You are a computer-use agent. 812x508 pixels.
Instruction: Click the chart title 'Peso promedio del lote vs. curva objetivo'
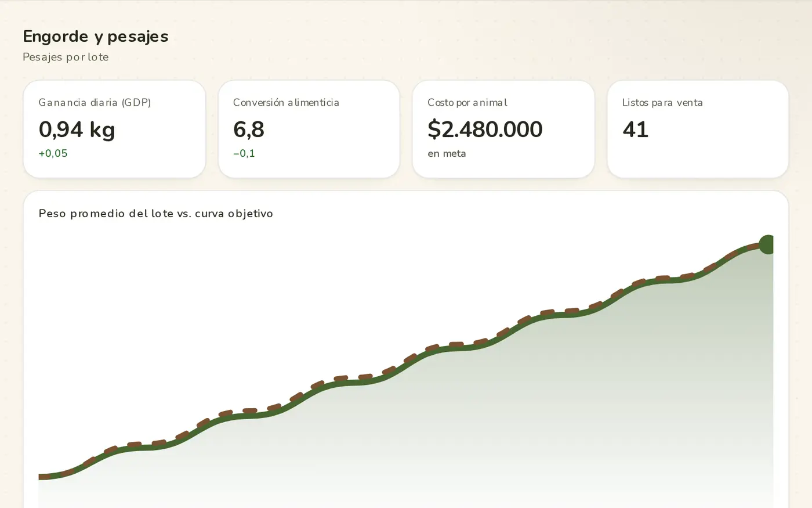[156, 213]
